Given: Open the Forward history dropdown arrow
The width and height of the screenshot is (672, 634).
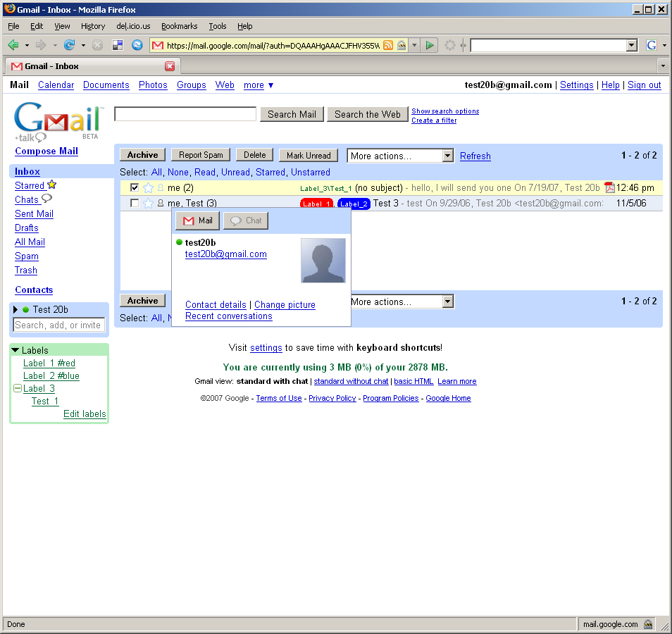Looking at the screenshot, I should (55, 45).
